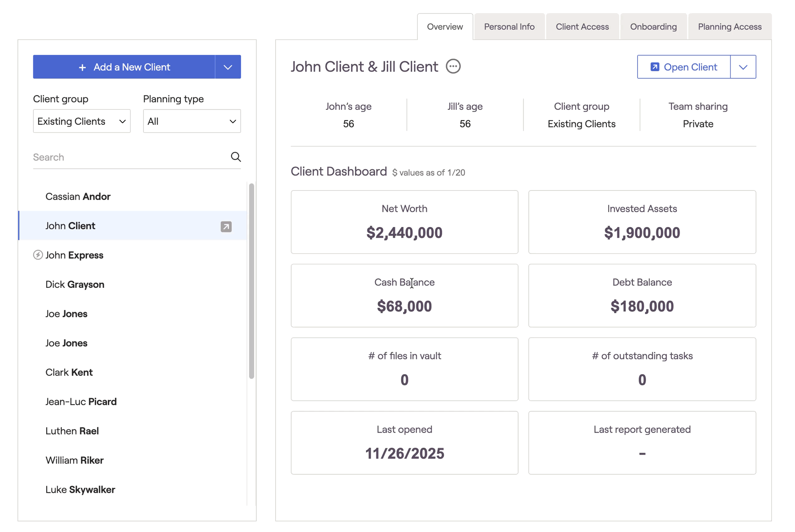The width and height of the screenshot is (795, 532).
Task: Go to the Planning Access tab
Action: click(x=729, y=27)
